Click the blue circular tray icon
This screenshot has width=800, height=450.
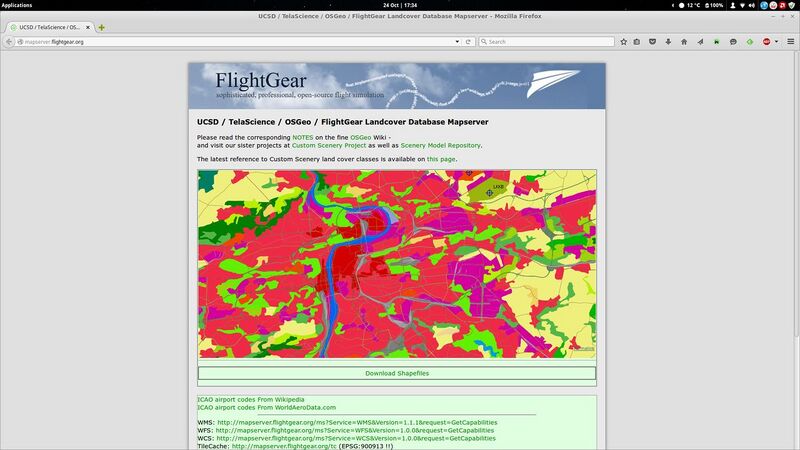coord(764,5)
